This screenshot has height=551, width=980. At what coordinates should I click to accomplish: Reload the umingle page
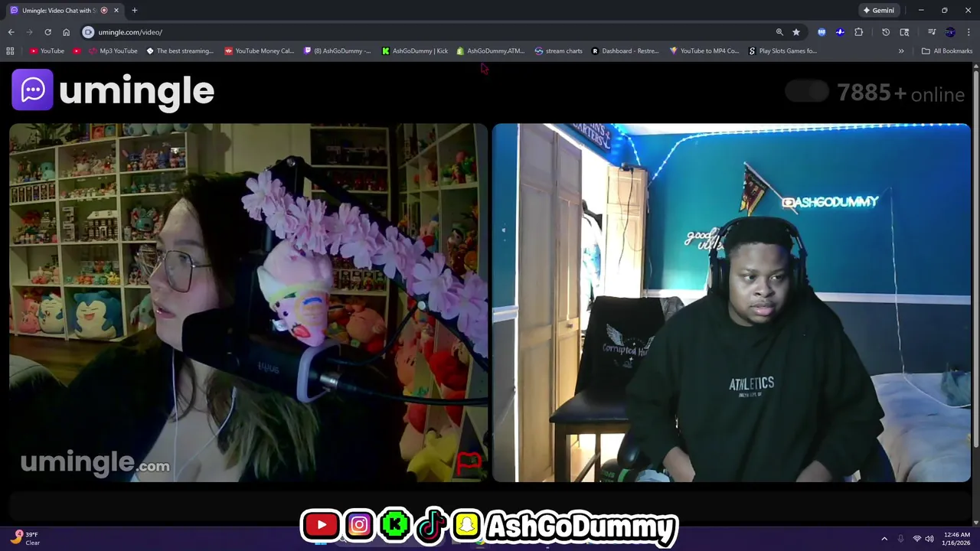(47, 32)
